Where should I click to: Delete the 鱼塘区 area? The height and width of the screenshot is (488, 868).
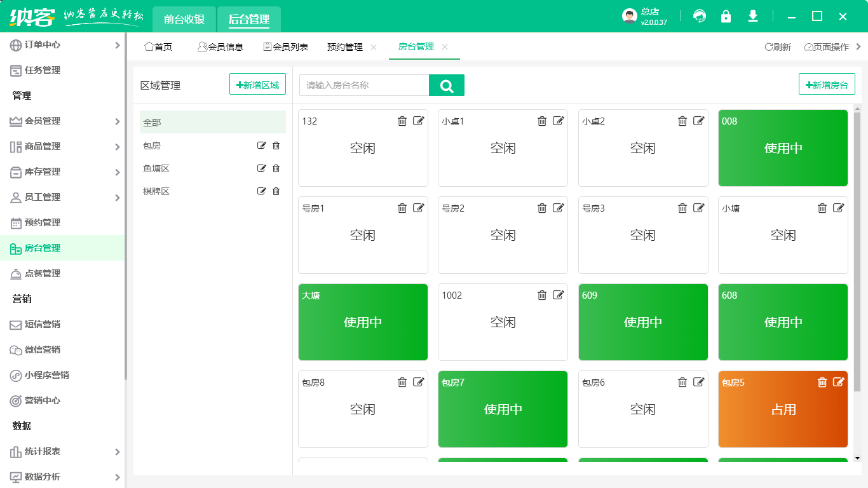(x=276, y=168)
